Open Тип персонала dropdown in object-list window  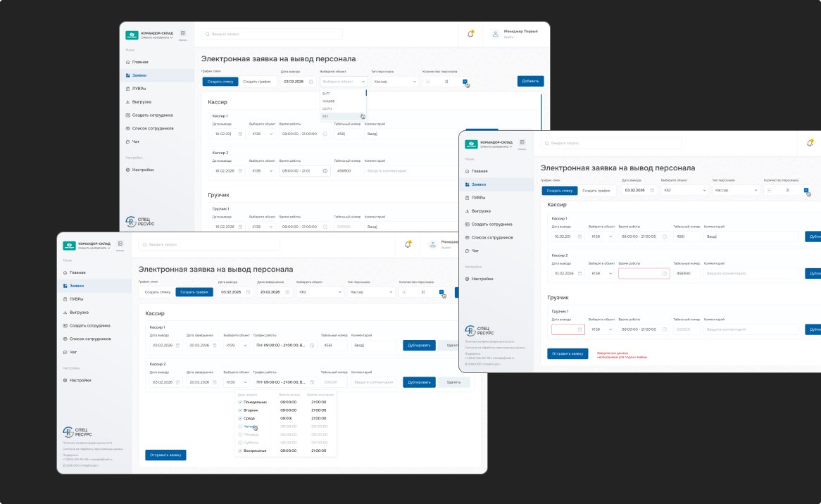click(394, 82)
